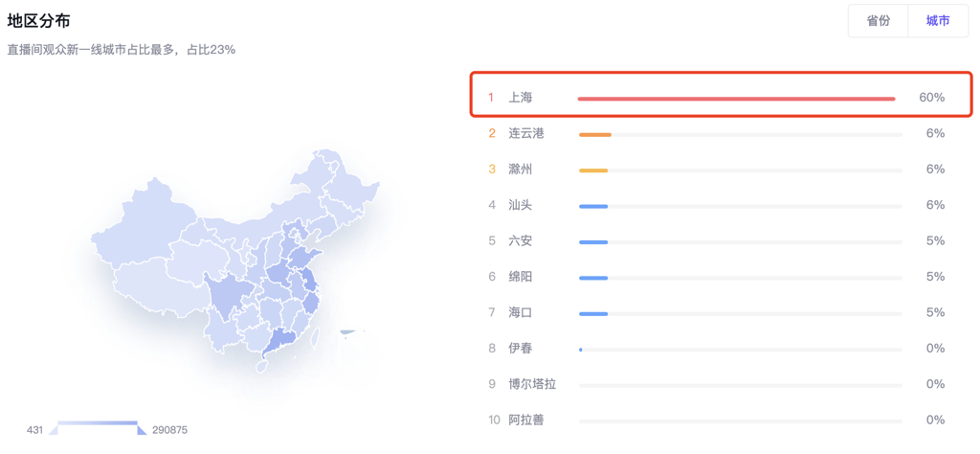Click the red 60% progress bar for 上海

[736, 99]
